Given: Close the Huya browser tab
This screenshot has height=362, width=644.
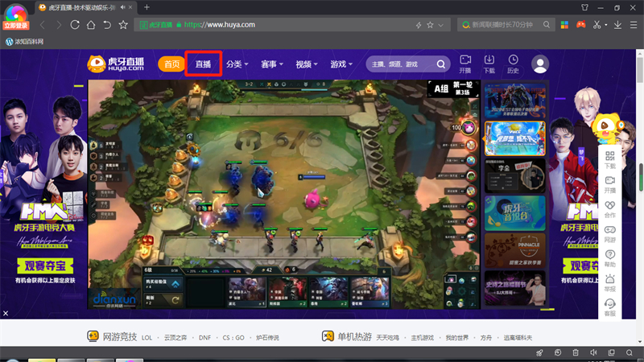Looking at the screenshot, I should 130,7.
